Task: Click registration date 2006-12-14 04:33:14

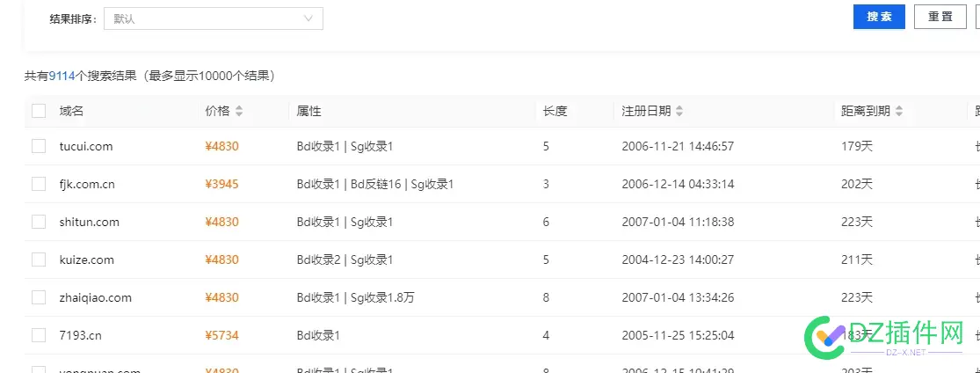Action: click(x=679, y=184)
